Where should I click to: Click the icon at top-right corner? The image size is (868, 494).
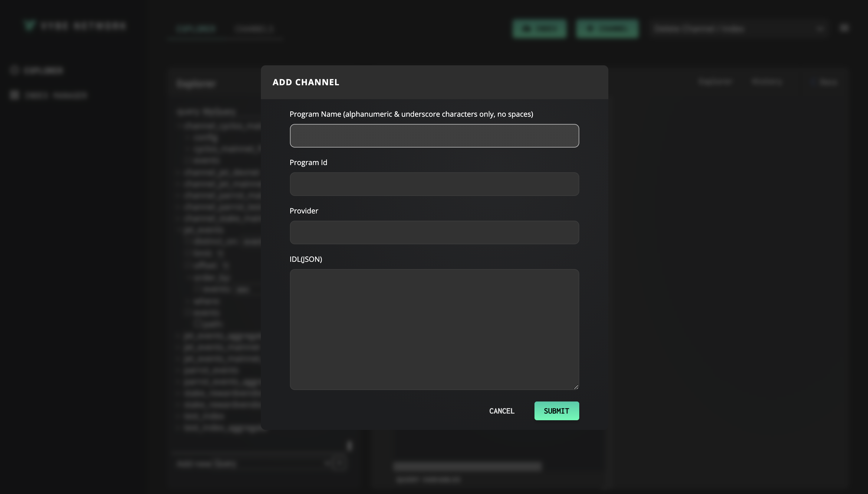pyautogui.click(x=844, y=28)
